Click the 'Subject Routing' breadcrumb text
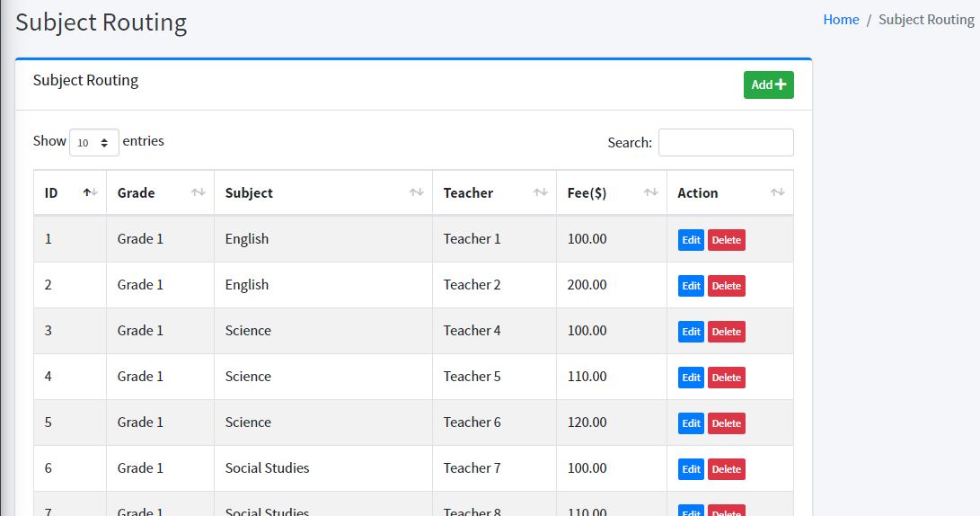Viewport: 980px width, 516px height. (926, 20)
